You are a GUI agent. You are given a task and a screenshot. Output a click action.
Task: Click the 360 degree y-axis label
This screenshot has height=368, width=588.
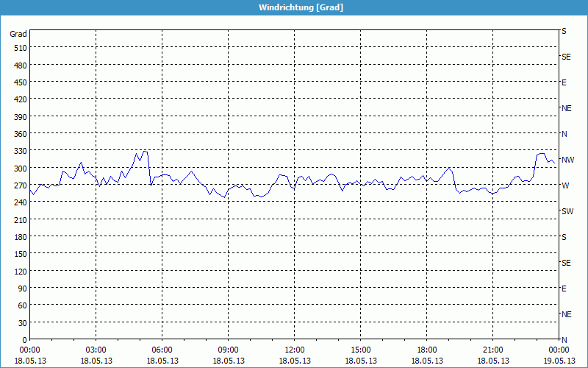[18, 134]
